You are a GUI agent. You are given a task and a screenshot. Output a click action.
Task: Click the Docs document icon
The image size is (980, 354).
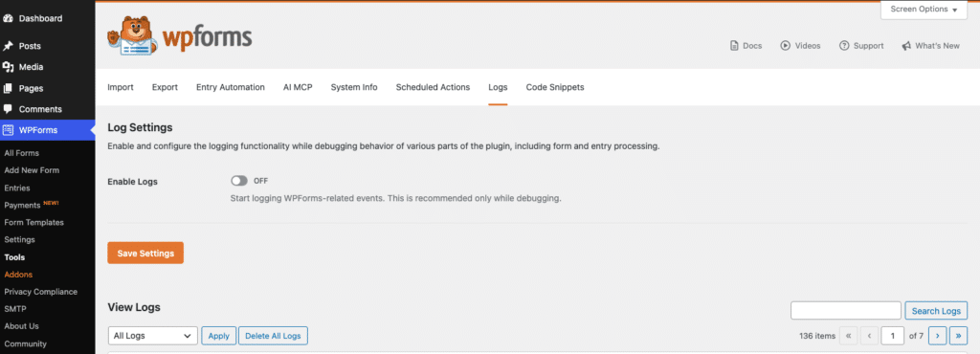(734, 46)
